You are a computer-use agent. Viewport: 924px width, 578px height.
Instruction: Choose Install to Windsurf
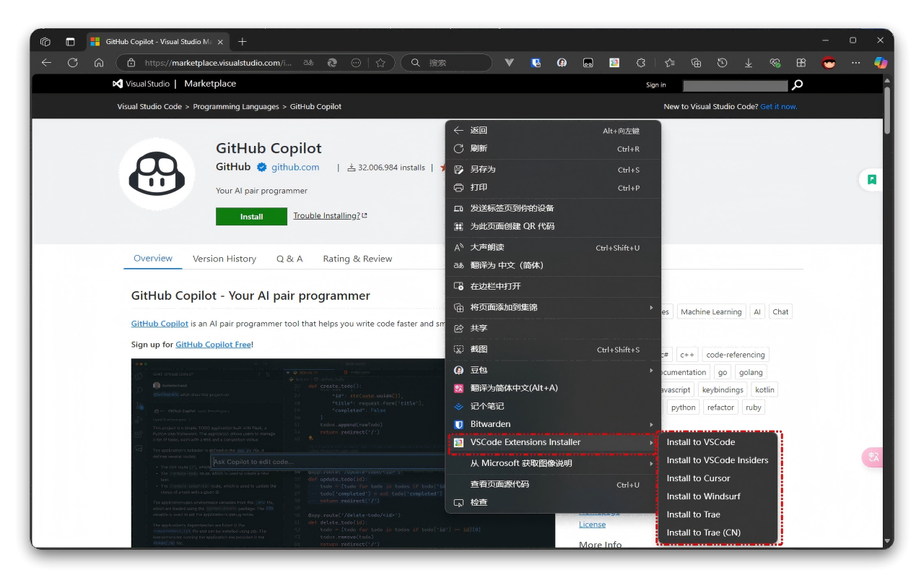tap(718, 496)
